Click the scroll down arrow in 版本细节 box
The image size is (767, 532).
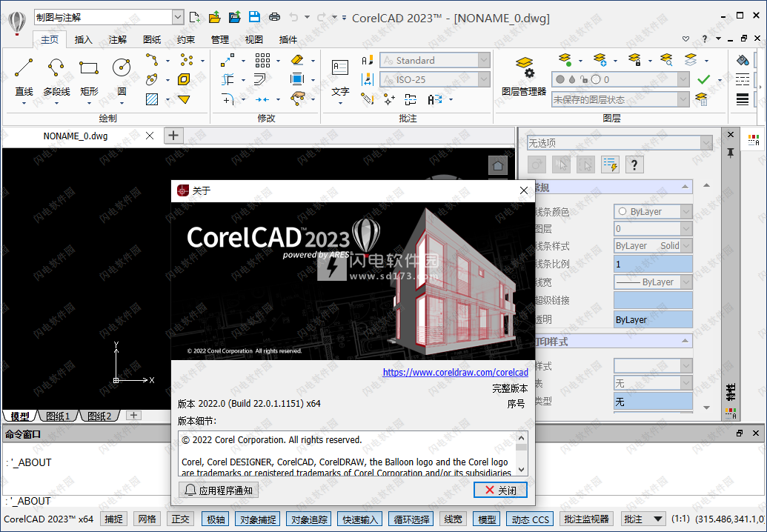click(x=522, y=469)
